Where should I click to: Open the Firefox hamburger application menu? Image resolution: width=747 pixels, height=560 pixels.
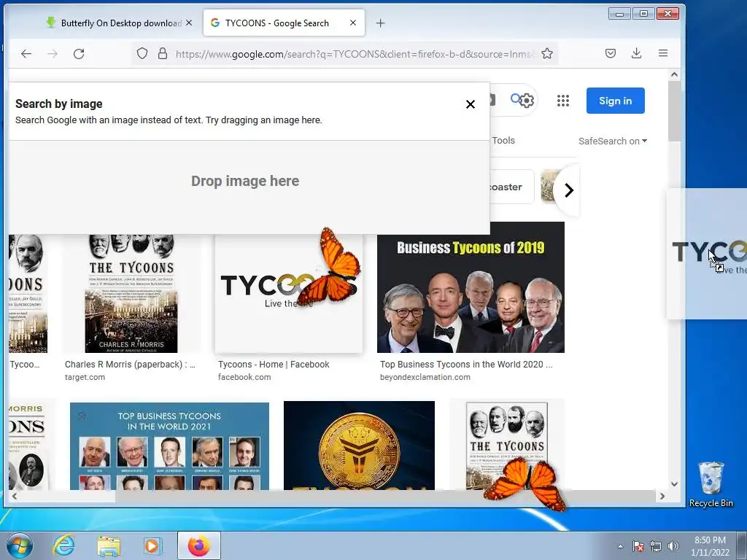662,53
